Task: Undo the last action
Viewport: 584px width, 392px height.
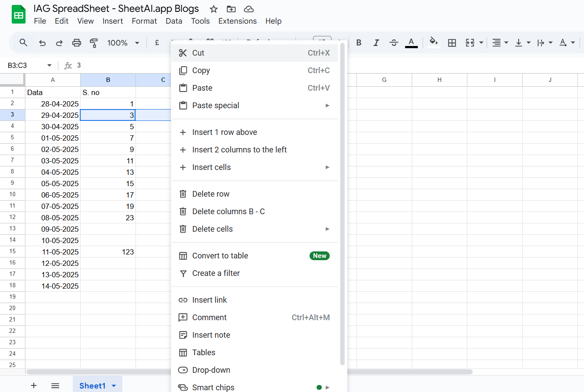Action: [42, 42]
